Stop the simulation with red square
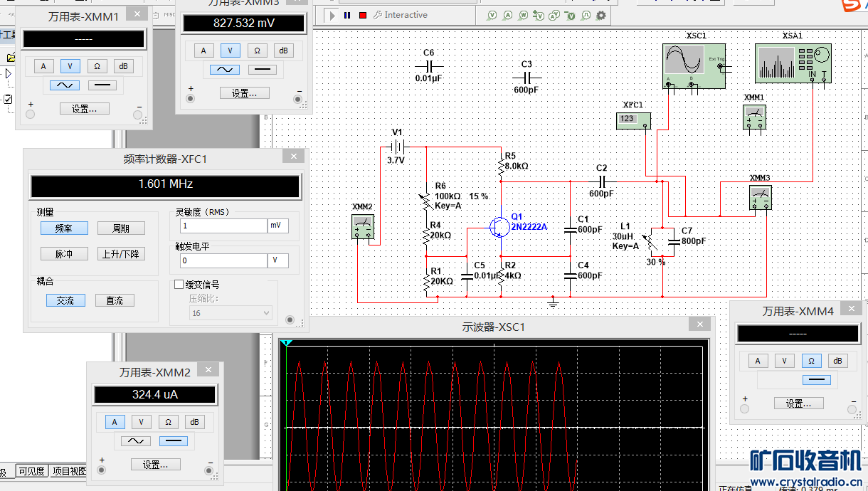This screenshot has width=868, height=491. [363, 15]
